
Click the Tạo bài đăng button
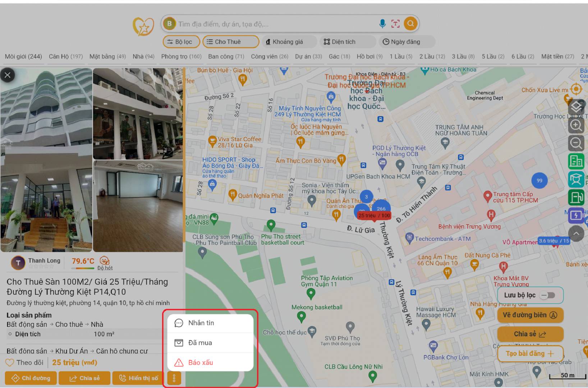point(530,354)
